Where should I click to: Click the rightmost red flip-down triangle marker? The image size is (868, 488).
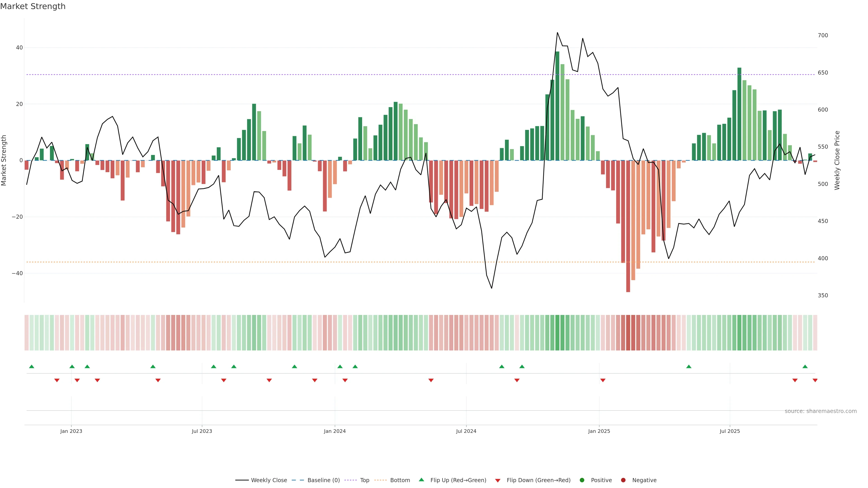pos(815,380)
